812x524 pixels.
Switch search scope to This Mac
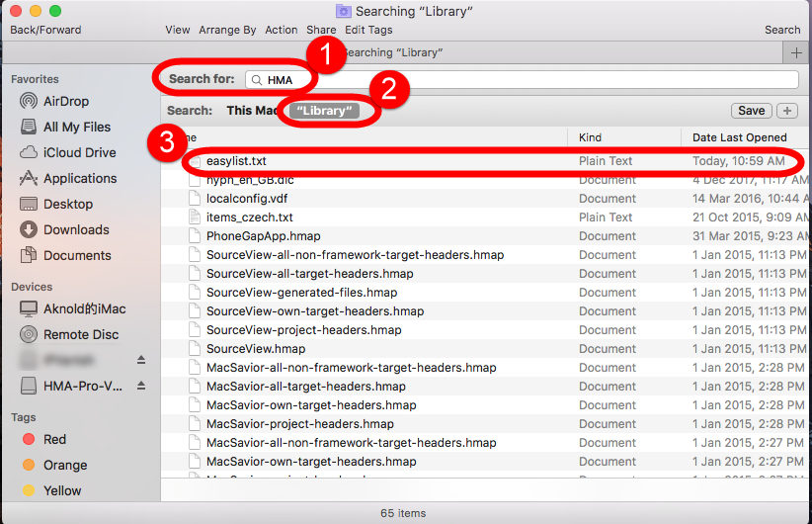(252, 111)
